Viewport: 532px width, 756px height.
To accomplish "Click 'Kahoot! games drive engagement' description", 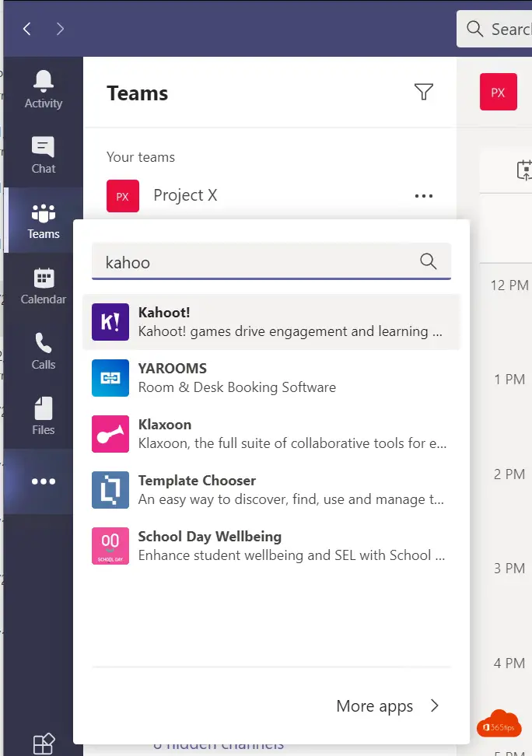I will [290, 331].
